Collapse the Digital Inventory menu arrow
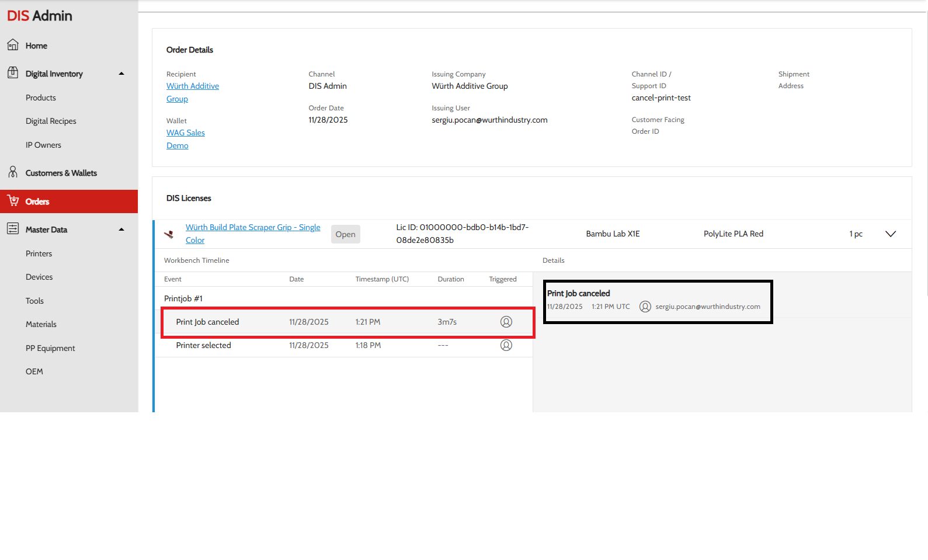 coord(121,74)
